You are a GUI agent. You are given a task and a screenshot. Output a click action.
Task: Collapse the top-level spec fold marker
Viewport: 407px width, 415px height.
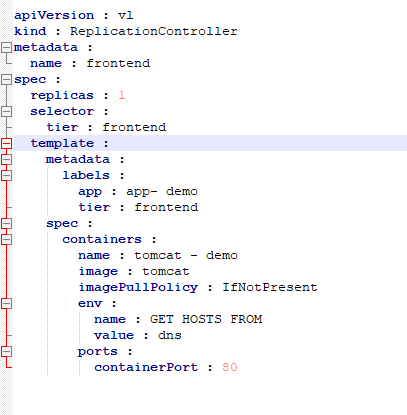[6, 79]
